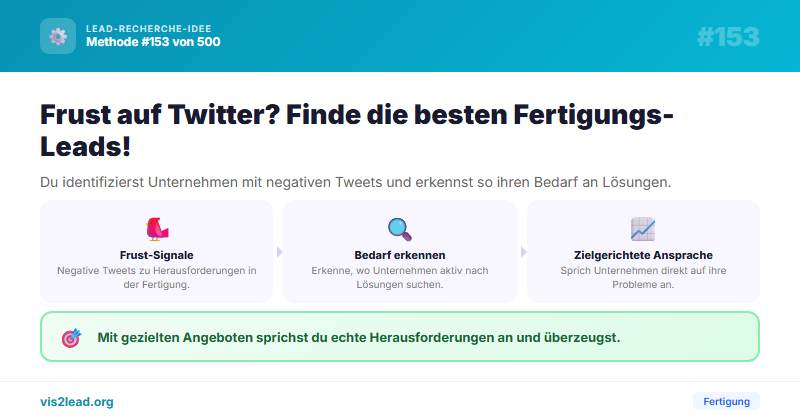The height and width of the screenshot is (420, 800).
Task: Click the 'LEAD-RECHERCHE-IDEE' label
Action: [x=148, y=29]
